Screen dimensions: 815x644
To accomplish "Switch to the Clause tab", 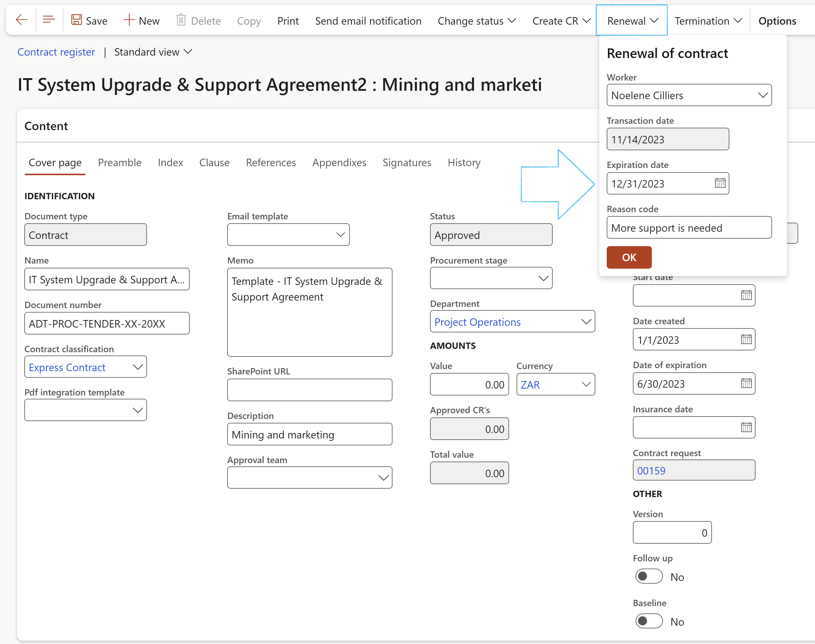I will click(214, 163).
